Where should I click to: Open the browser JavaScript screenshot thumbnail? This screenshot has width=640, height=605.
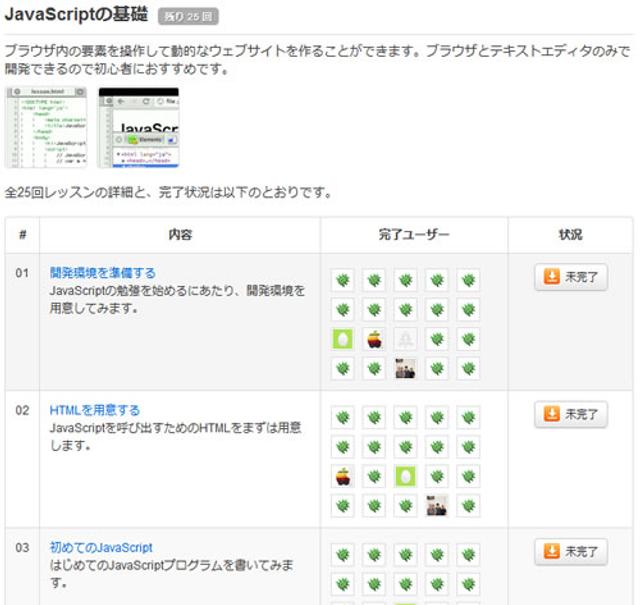click(x=138, y=127)
